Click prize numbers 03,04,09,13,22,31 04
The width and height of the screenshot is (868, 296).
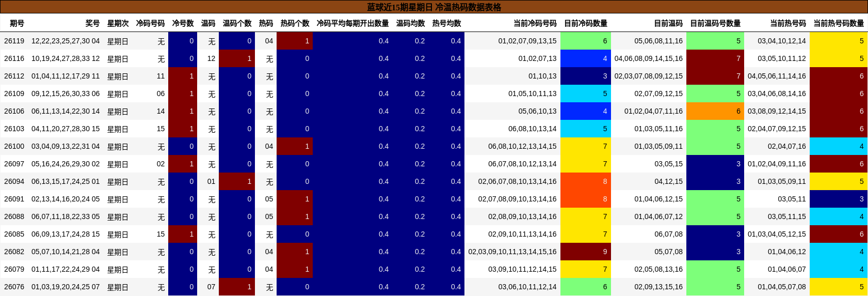pos(66,146)
